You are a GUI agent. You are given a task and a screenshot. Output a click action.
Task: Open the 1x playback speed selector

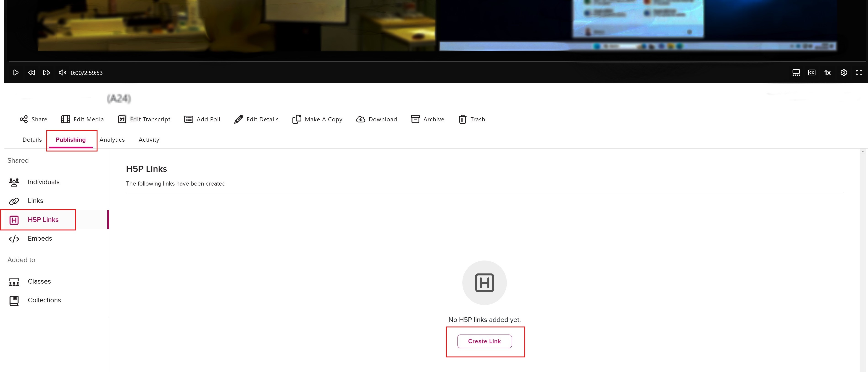[x=827, y=72]
